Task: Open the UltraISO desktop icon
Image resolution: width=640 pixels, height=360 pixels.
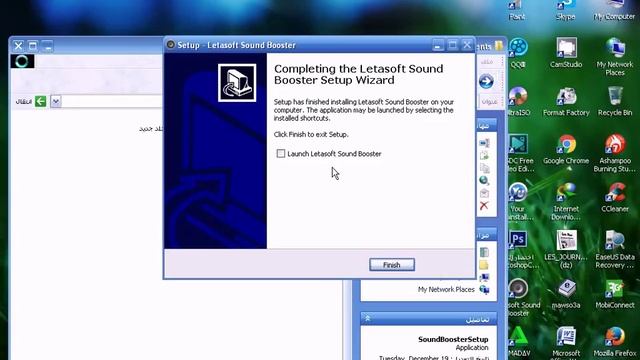Action: point(519,101)
